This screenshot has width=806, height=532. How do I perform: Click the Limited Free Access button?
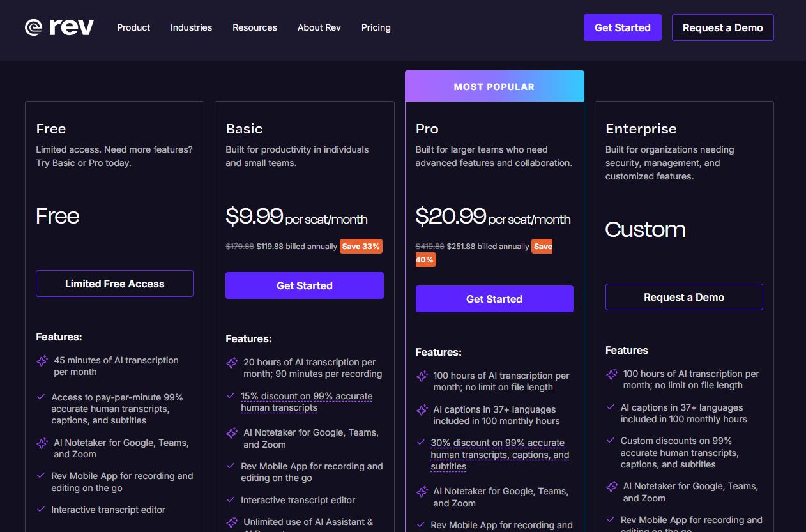click(x=114, y=283)
